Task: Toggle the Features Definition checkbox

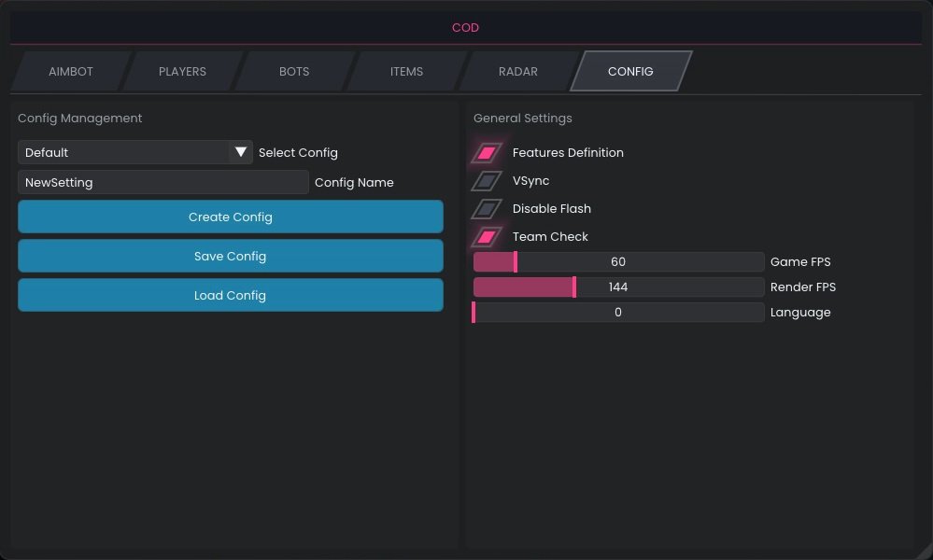Action: coord(487,153)
